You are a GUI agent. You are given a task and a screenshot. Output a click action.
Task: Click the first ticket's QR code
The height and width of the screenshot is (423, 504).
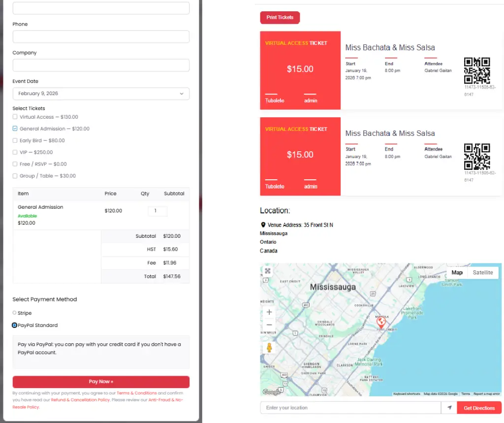point(477,70)
